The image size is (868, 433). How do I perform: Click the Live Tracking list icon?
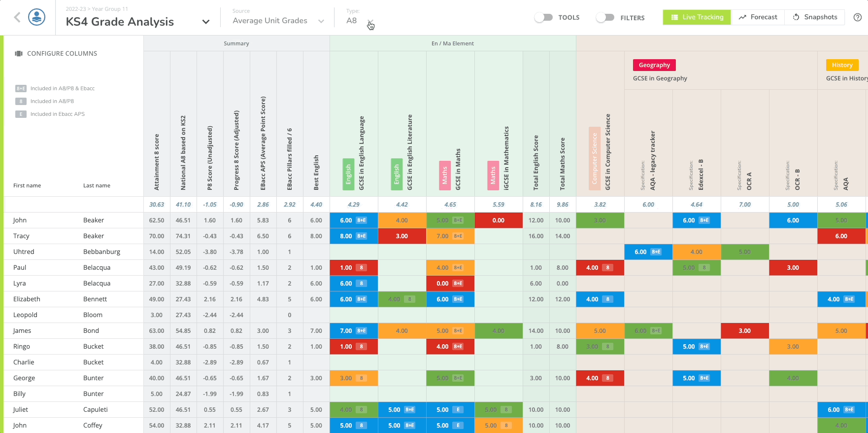click(674, 17)
